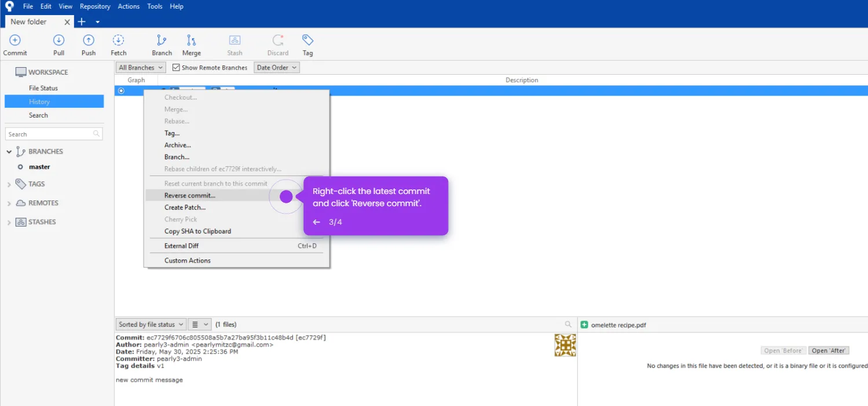Select omelette recipe.pdf file entry
The image size is (868, 406).
point(618,325)
